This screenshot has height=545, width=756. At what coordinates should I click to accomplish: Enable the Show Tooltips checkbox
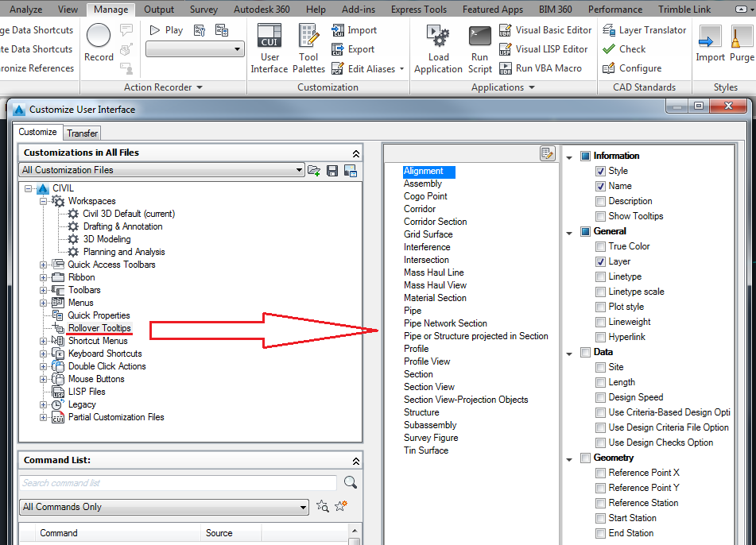(600, 216)
